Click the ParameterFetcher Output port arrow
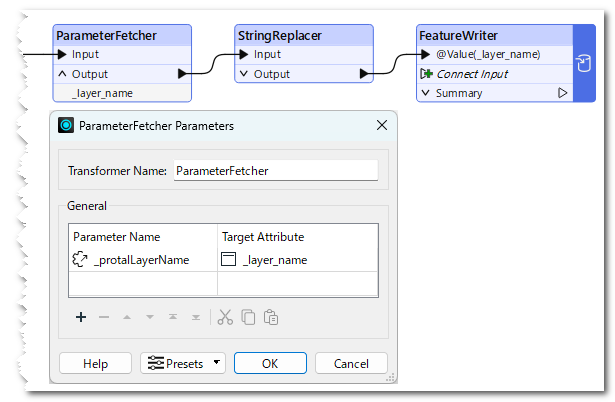Viewport: 615px width, 402px height. 182,73
